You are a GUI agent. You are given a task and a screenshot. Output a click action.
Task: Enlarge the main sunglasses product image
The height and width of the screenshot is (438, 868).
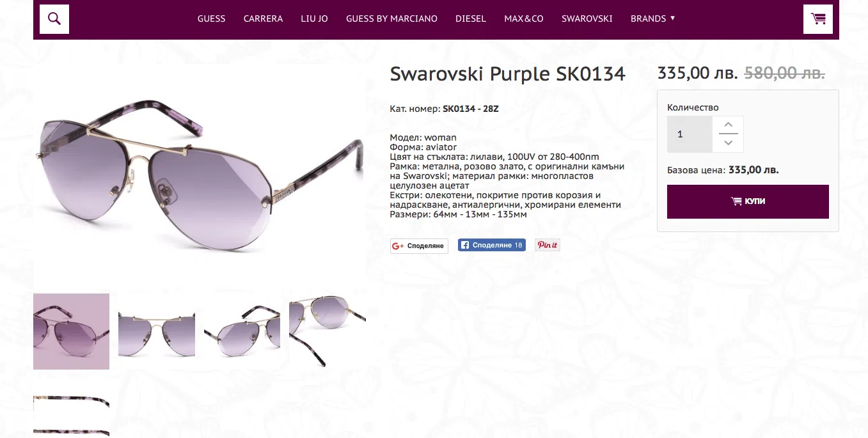[x=199, y=173]
